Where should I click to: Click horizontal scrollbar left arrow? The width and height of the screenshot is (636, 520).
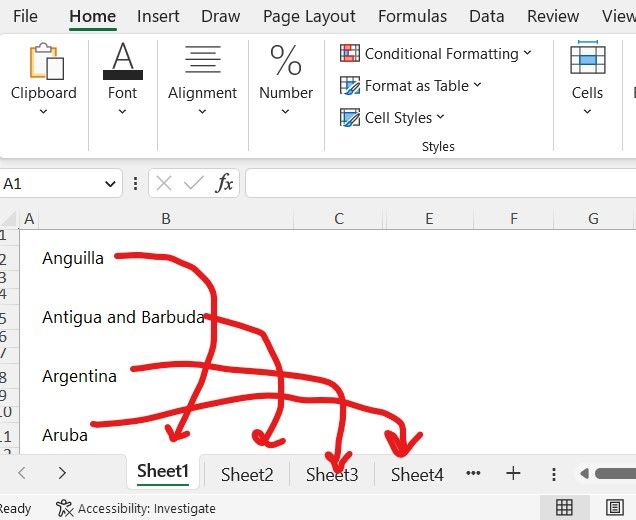pos(584,474)
